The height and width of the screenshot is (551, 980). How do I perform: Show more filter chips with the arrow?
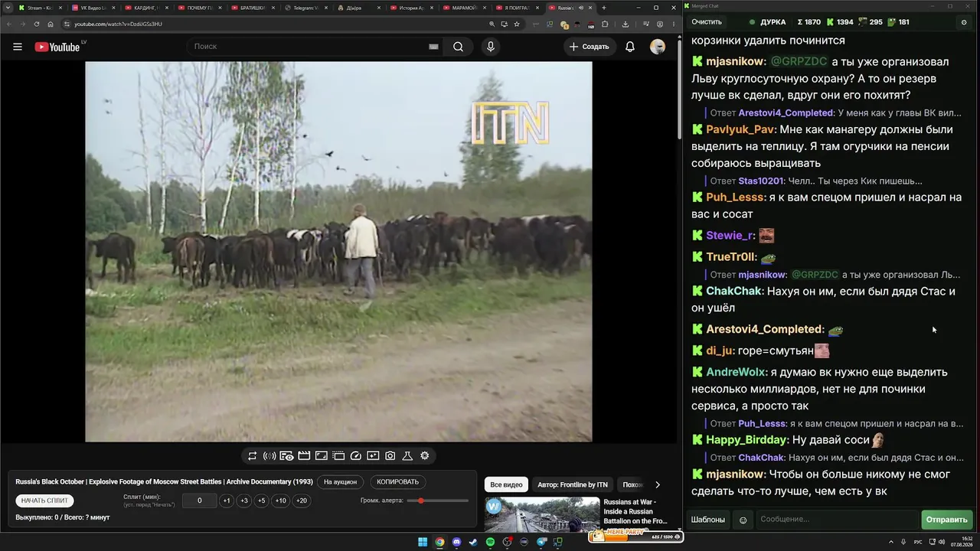657,484
